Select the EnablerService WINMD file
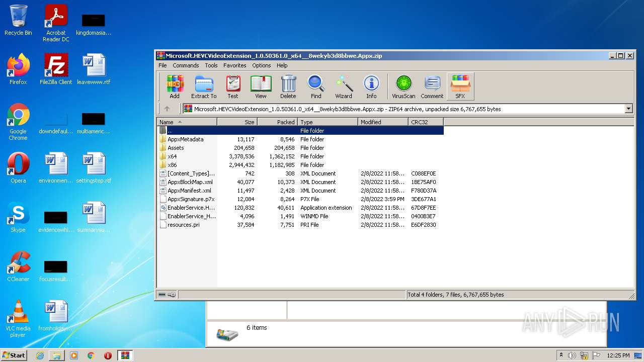Viewport: 644px width, 362px height. (301, 216)
